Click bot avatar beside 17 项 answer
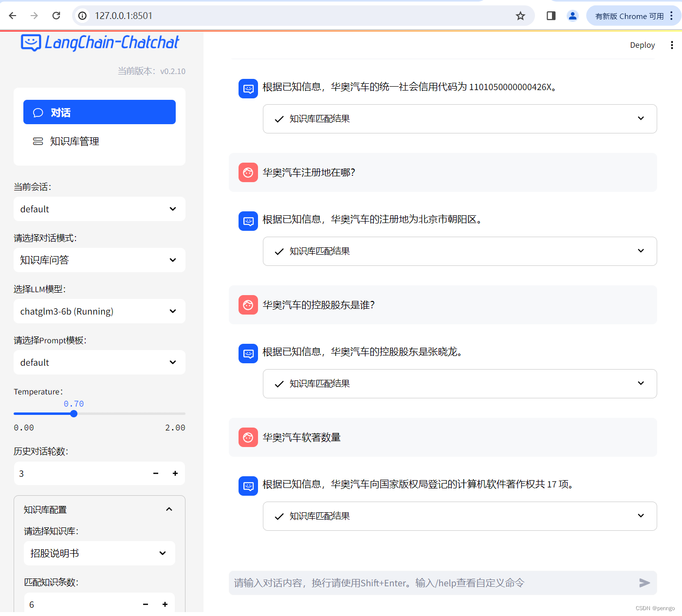The width and height of the screenshot is (682, 616). coord(248,486)
